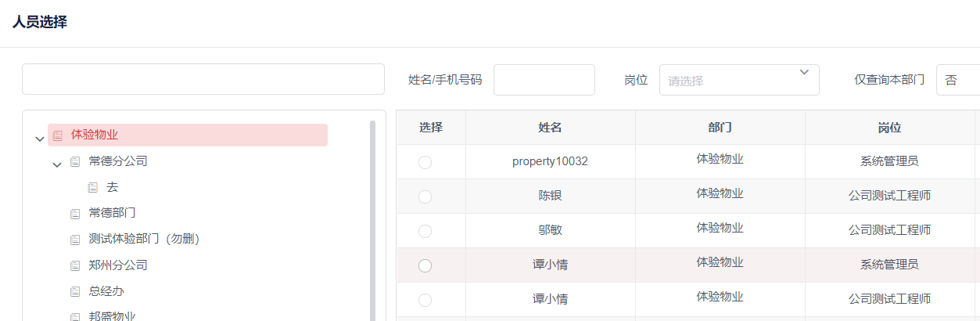The width and height of the screenshot is (980, 321).
Task: Click document icon beside 体验物业 tree node
Action: pos(58,135)
